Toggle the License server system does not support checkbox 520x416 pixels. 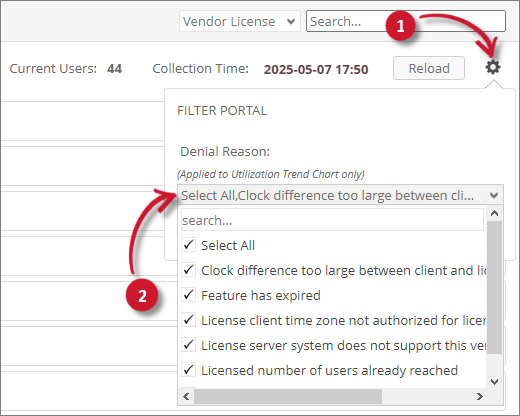pyautogui.click(x=188, y=345)
